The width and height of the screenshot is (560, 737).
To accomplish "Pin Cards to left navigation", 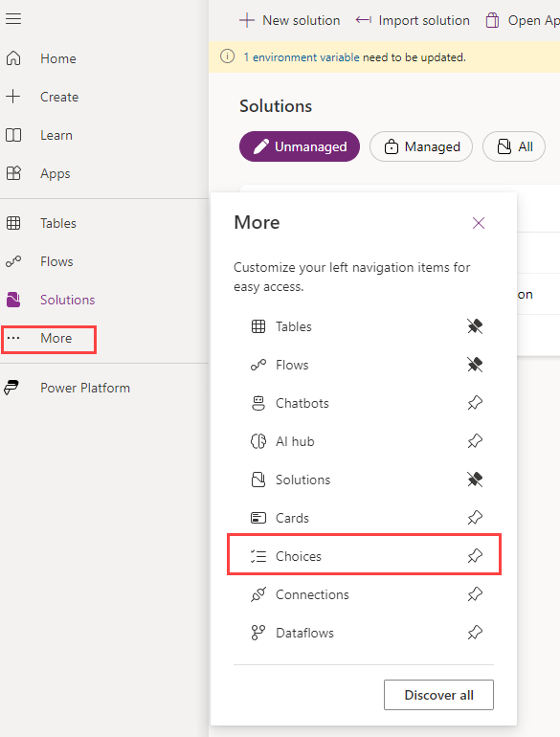I will [475, 518].
